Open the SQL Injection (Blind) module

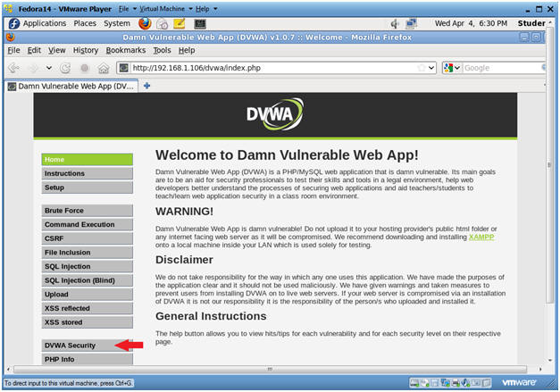pyautogui.click(x=88, y=280)
